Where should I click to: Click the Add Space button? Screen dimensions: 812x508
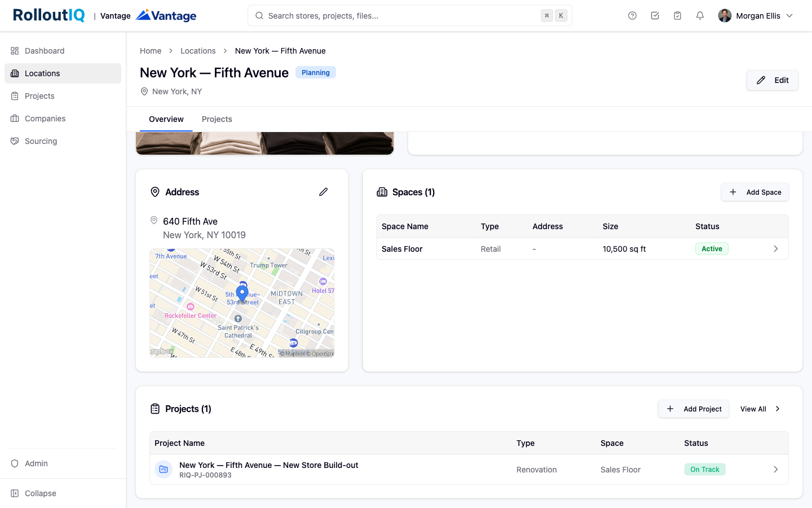755,192
